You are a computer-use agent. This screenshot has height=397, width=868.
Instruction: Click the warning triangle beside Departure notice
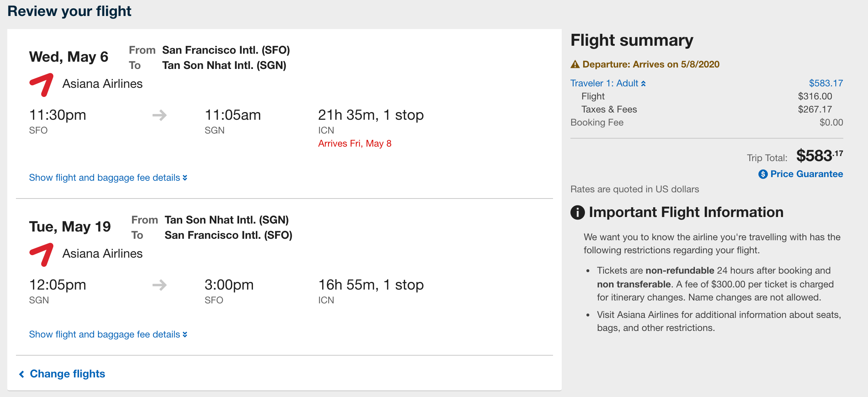coord(575,65)
